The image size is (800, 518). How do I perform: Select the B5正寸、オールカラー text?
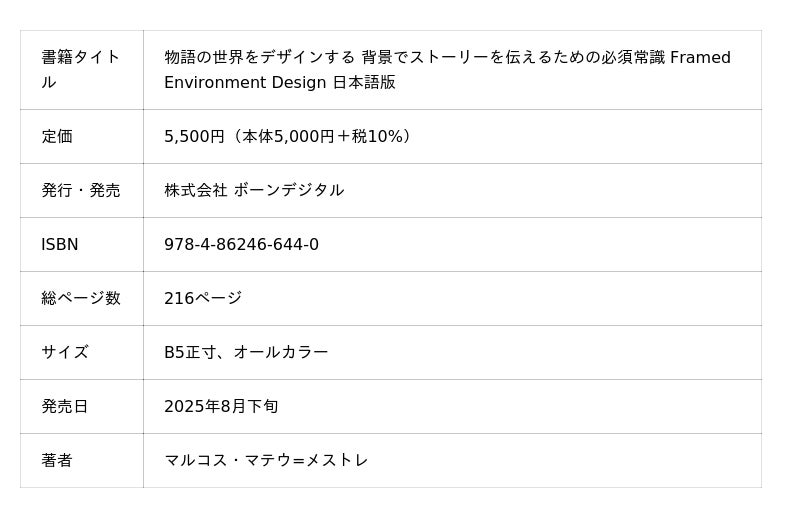[246, 352]
